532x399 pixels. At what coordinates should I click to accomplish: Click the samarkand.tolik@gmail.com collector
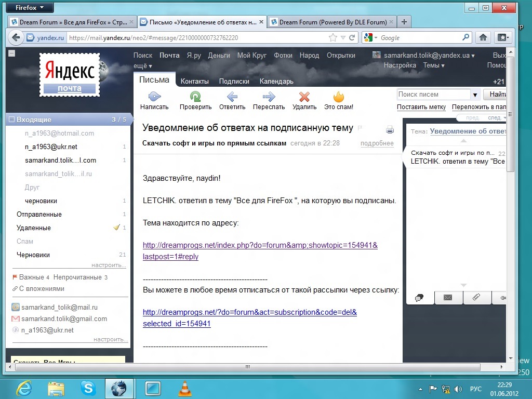[64, 318]
